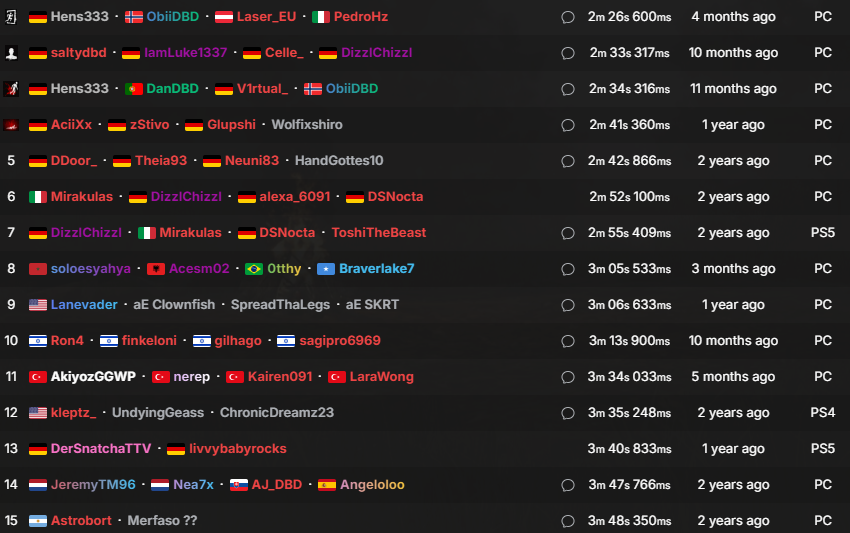This screenshot has width=850, height=533.
Task: Select the PS4 platform label in row 12
Action: (822, 413)
